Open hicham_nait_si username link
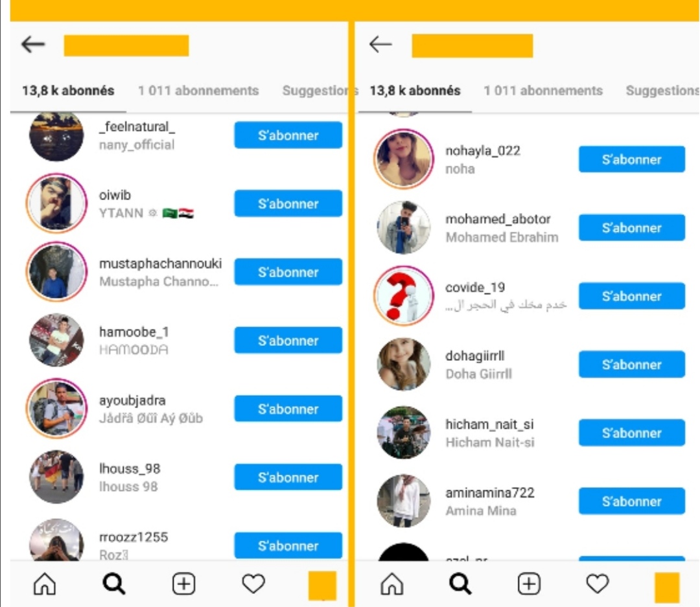700x607 pixels. pyautogui.click(x=489, y=424)
